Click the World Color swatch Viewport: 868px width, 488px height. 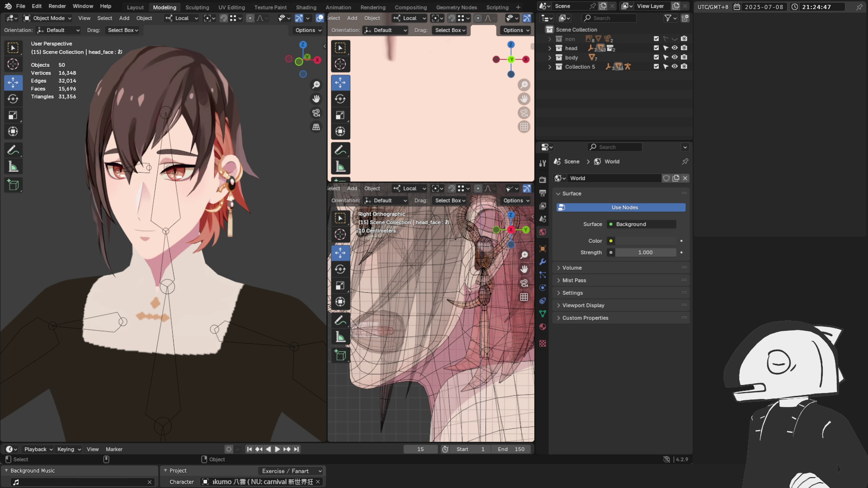(x=646, y=241)
